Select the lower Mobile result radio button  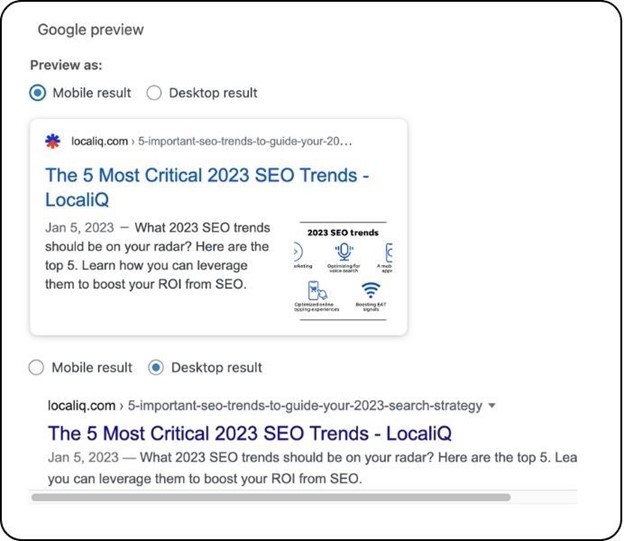(37, 367)
